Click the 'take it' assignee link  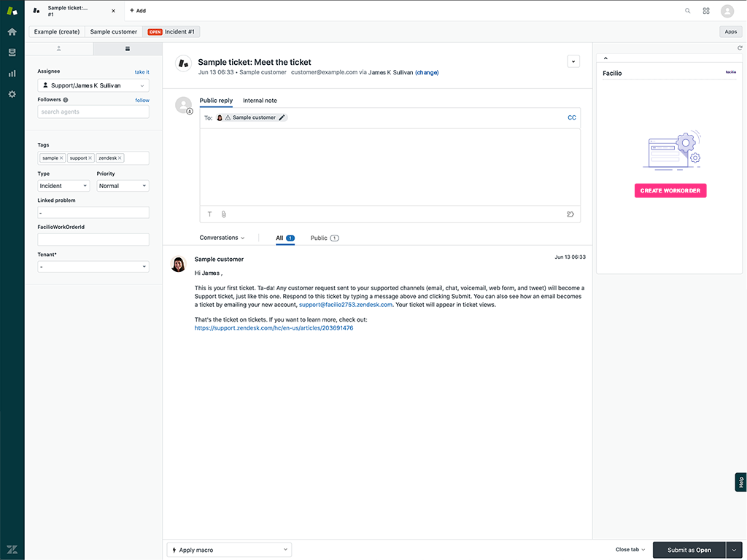point(142,72)
